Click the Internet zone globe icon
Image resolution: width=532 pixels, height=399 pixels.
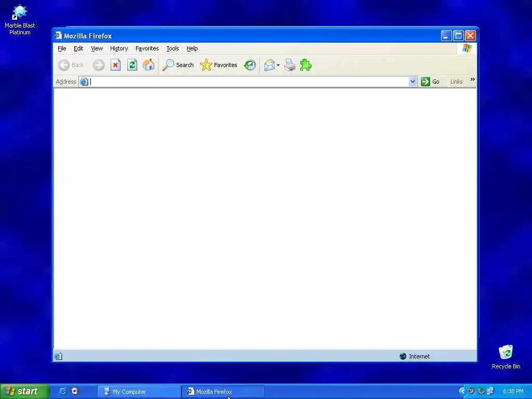403,356
